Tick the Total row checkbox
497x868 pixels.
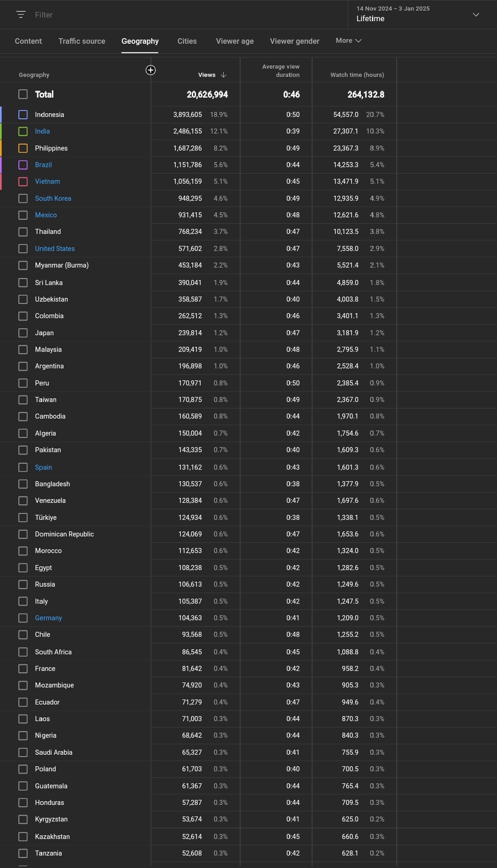[23, 94]
